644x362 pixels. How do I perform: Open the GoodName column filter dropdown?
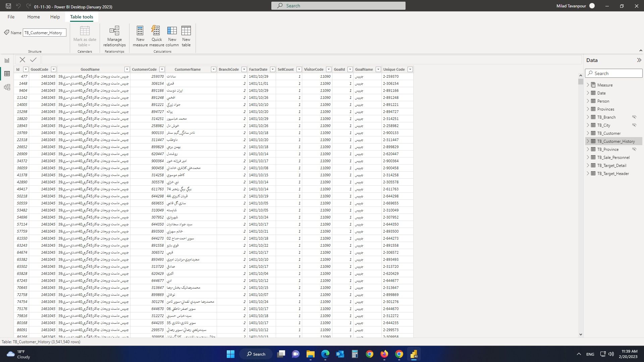pos(127,69)
